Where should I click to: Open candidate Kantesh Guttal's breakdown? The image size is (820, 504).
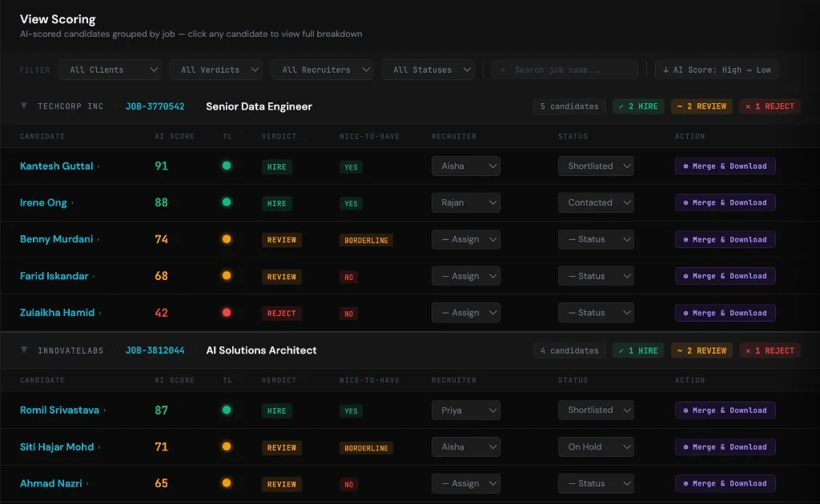[x=57, y=166]
